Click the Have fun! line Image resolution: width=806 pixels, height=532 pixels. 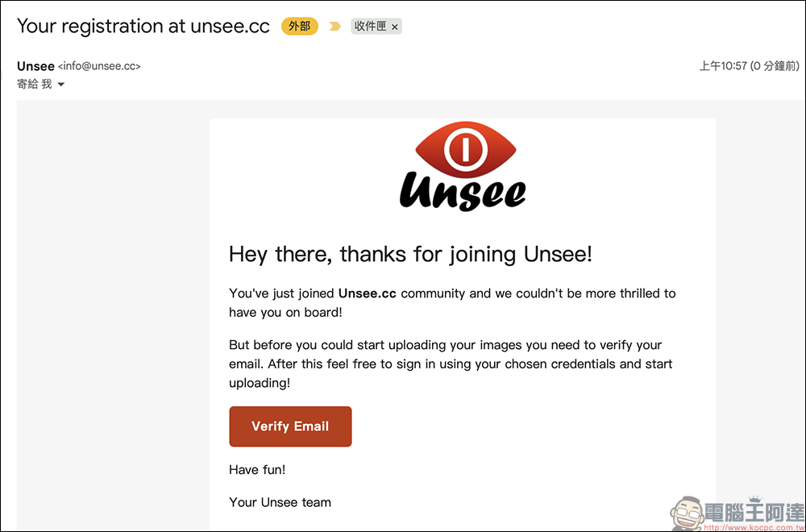click(257, 469)
